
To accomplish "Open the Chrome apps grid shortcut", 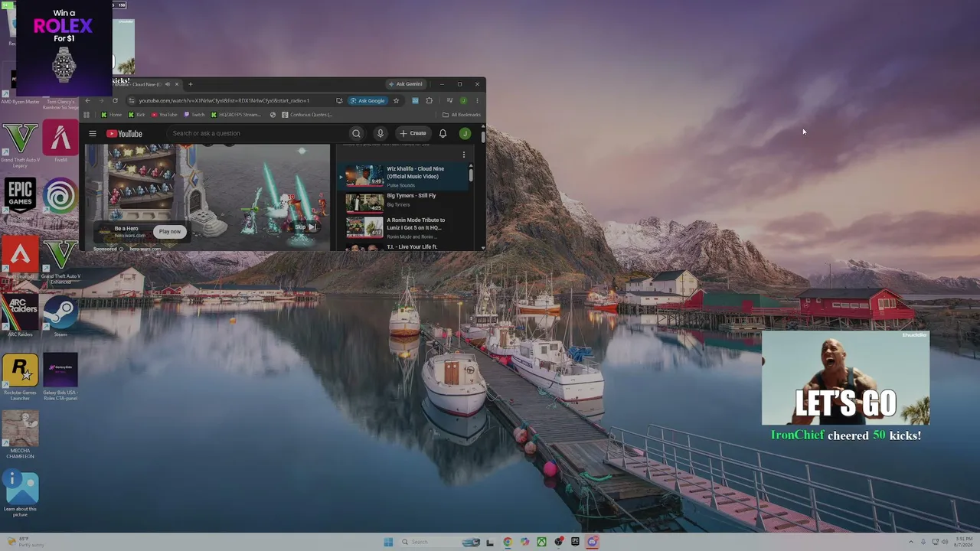I will point(87,115).
